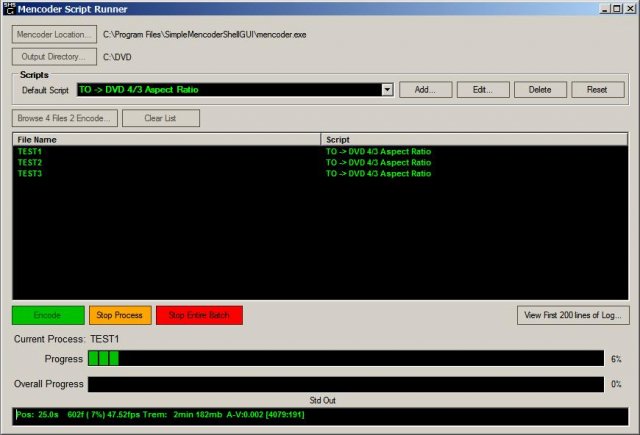Minimize the Mencoder Script Runner window
The height and width of the screenshot is (435, 640).
click(605, 9)
